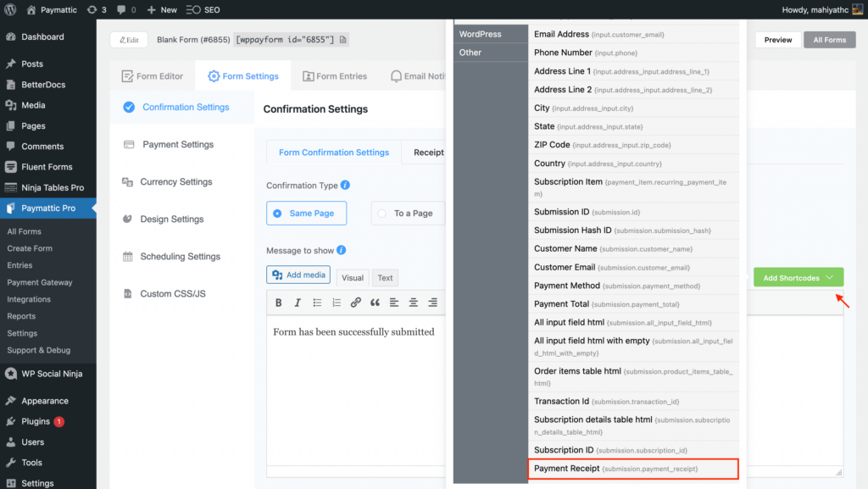Screen dimensions: 868x489
Task: Toggle italic formatting in editor
Action: (x=298, y=303)
